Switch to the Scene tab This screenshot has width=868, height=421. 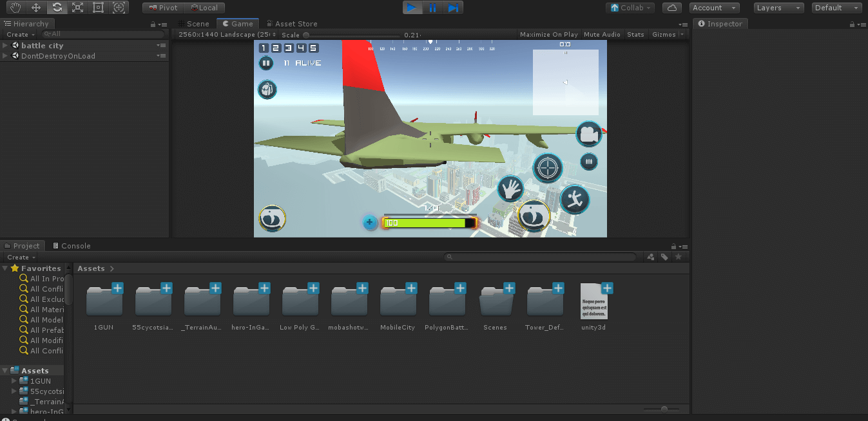point(195,24)
